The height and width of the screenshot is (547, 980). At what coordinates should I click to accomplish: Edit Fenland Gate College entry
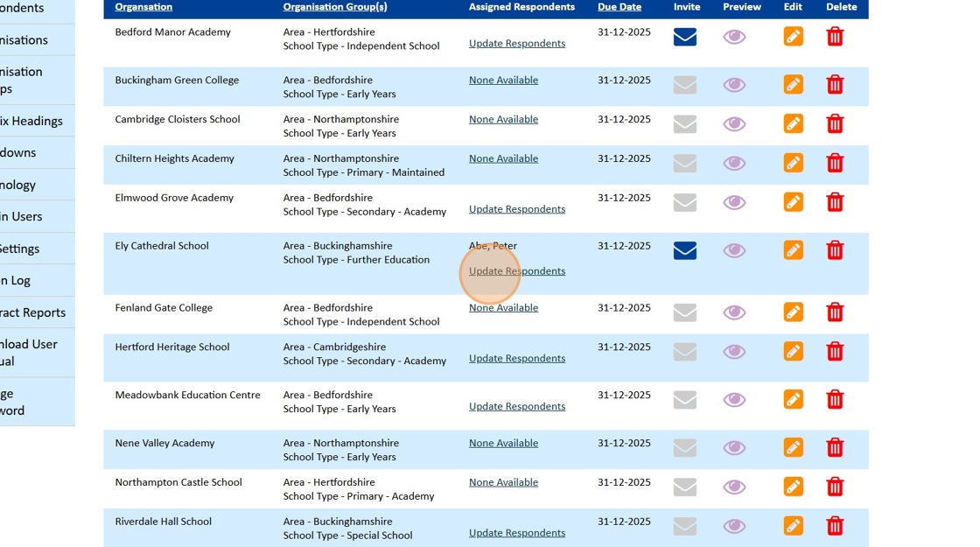point(793,312)
